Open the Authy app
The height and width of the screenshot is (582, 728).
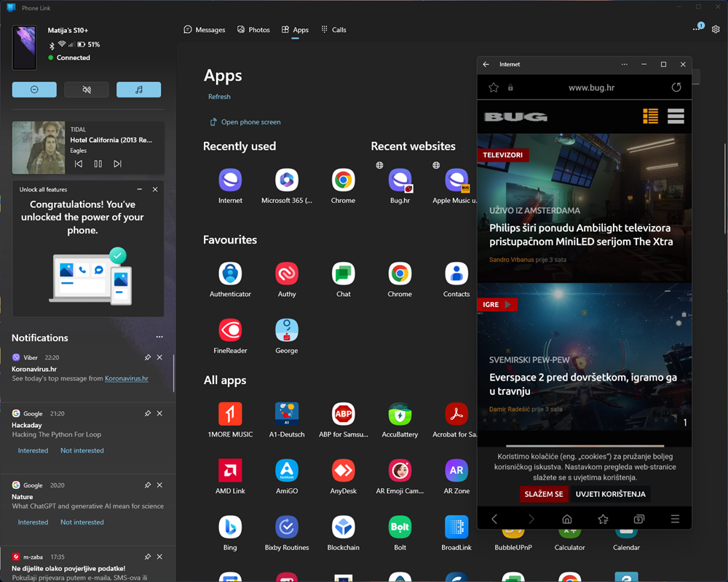(286, 274)
